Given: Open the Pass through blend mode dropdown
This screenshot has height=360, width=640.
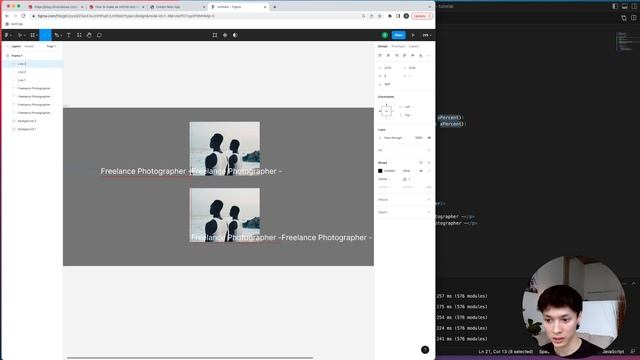Looking at the screenshot, I should pos(393,138).
